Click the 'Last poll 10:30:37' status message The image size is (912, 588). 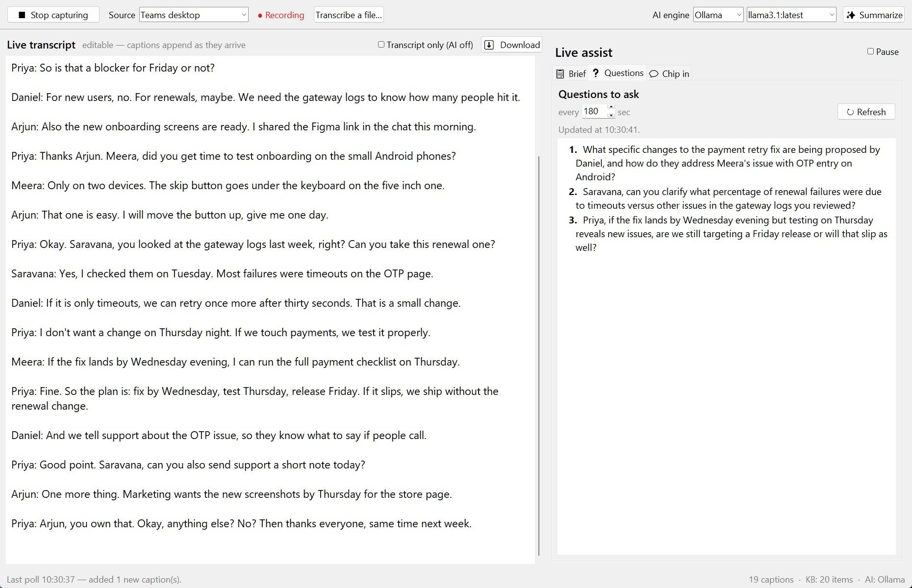tap(94, 580)
